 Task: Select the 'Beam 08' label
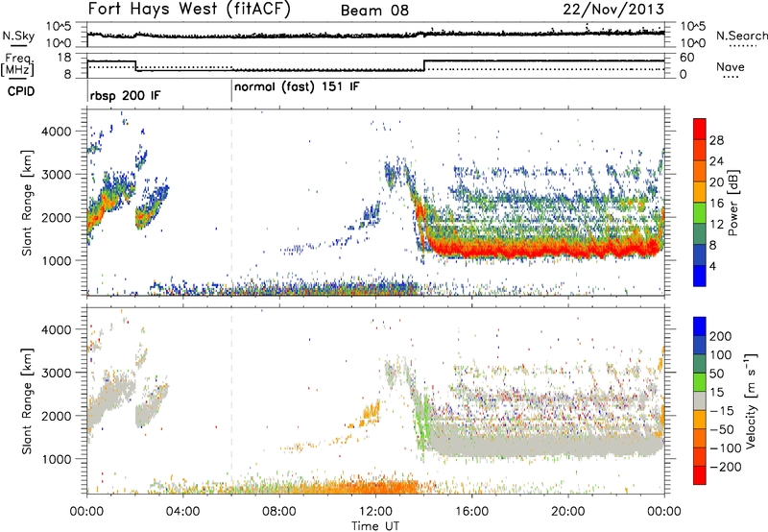click(x=374, y=11)
